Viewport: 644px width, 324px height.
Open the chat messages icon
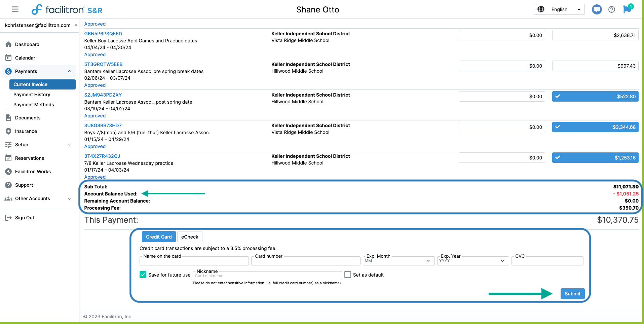tap(597, 9)
